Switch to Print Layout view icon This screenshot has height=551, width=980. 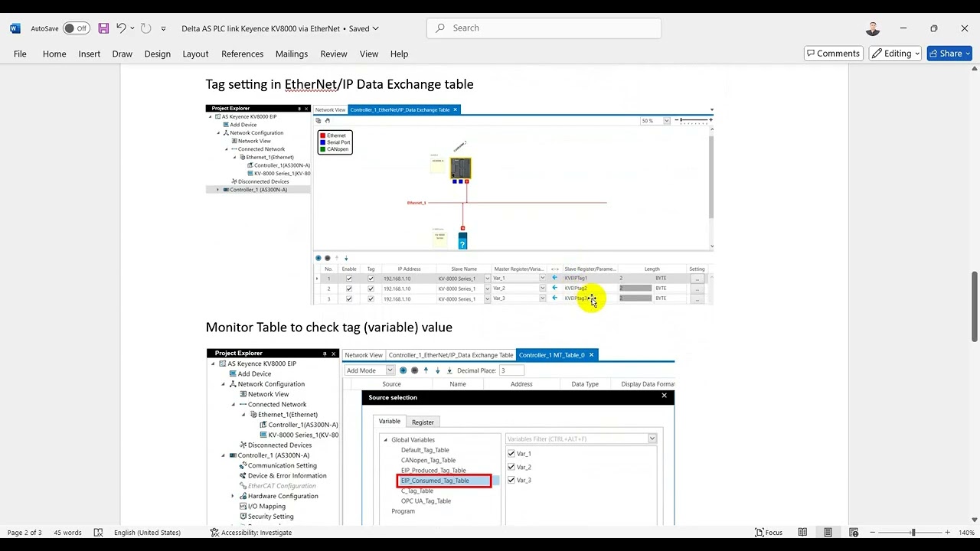point(828,533)
